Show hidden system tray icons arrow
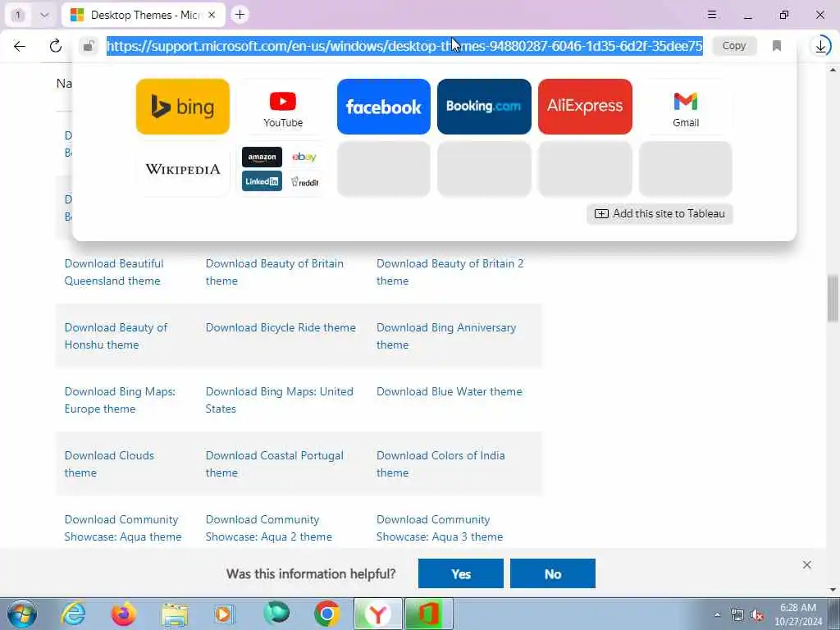The height and width of the screenshot is (630, 840). point(717,614)
